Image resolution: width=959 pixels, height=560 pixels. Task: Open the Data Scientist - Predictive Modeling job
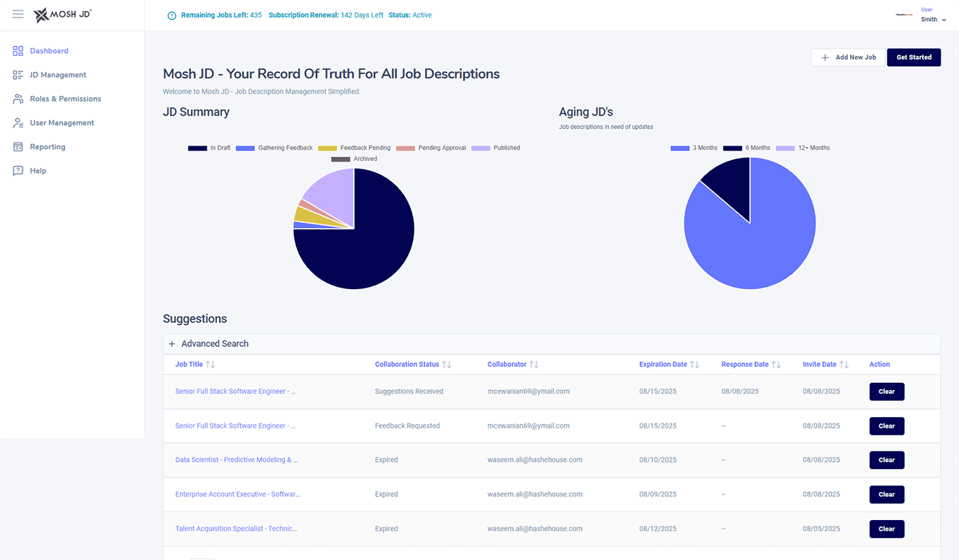237,460
